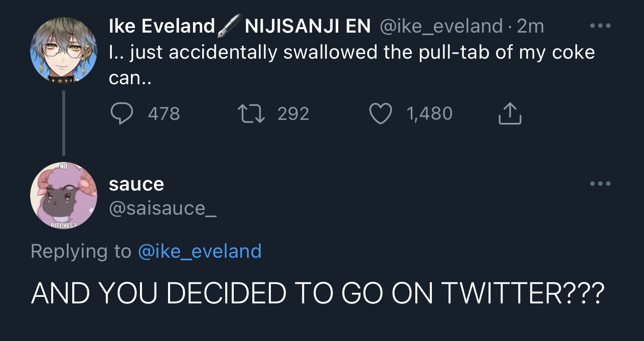Open sauce's sheep profile picture
Image resolution: width=644 pixels, height=341 pixels.
64,196
